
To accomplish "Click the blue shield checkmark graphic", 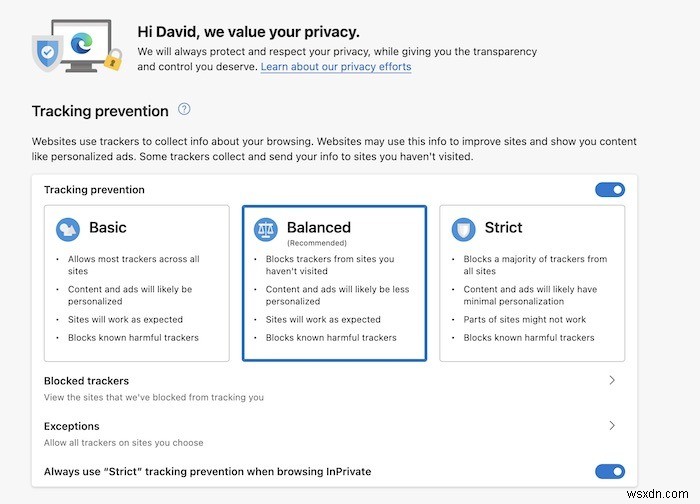I will pyautogui.click(x=47, y=53).
